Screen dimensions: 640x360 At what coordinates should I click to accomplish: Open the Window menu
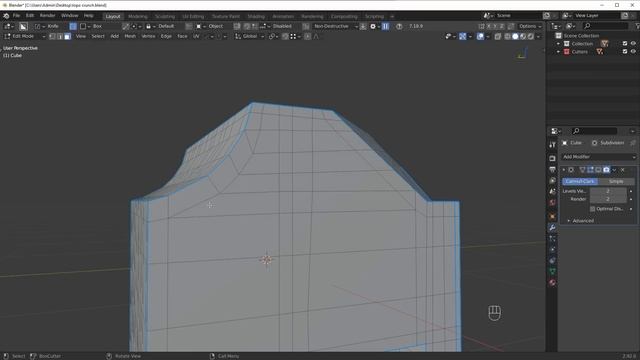click(x=69, y=16)
